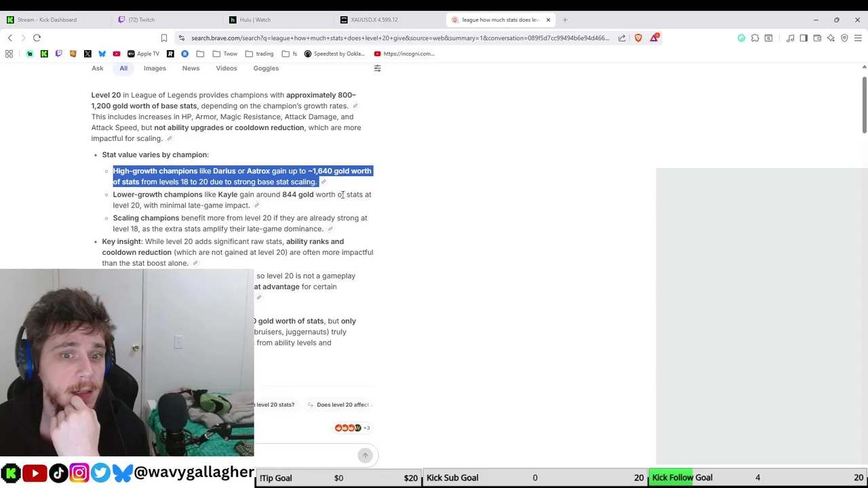Open the media control music note icon
Image resolution: width=868 pixels, height=488 pixels.
pos(790,38)
